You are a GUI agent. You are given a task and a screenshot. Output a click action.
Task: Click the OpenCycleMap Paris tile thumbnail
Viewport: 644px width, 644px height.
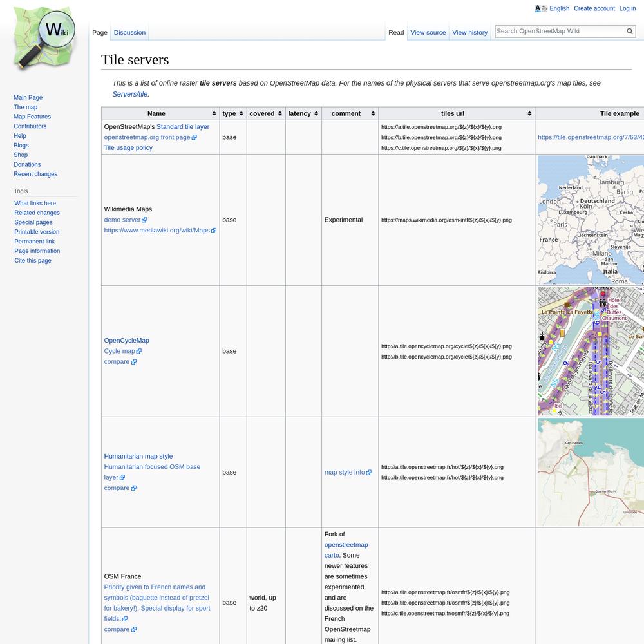coord(591,351)
